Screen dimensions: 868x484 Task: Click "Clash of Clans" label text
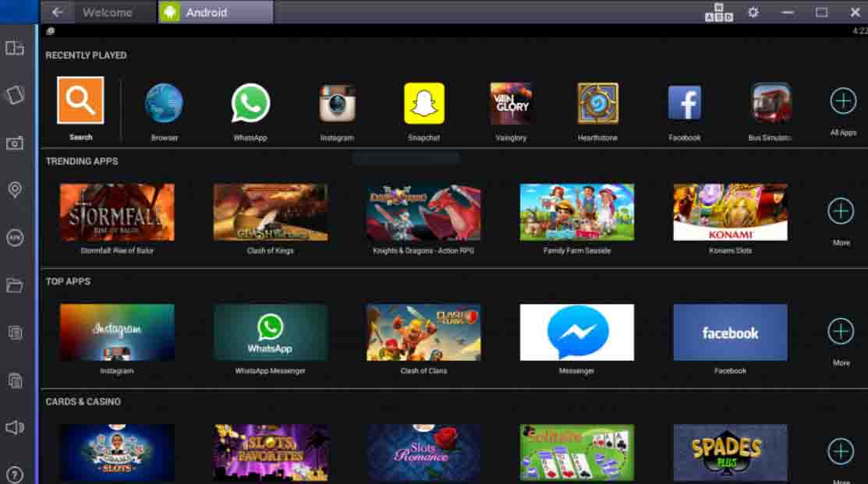pos(423,371)
